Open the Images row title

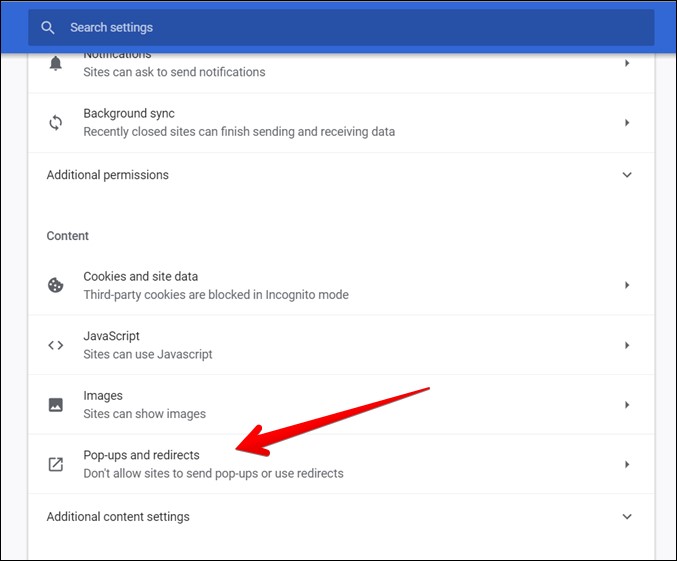pyautogui.click(x=103, y=396)
